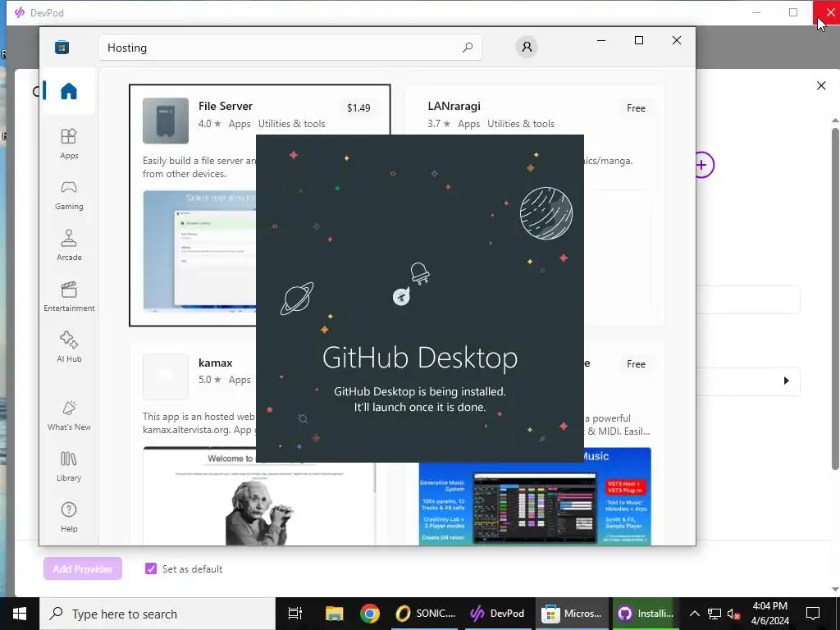This screenshot has width=840, height=630.
Task: Click the DevPod dialog vertical scrollbar
Action: click(x=834, y=299)
